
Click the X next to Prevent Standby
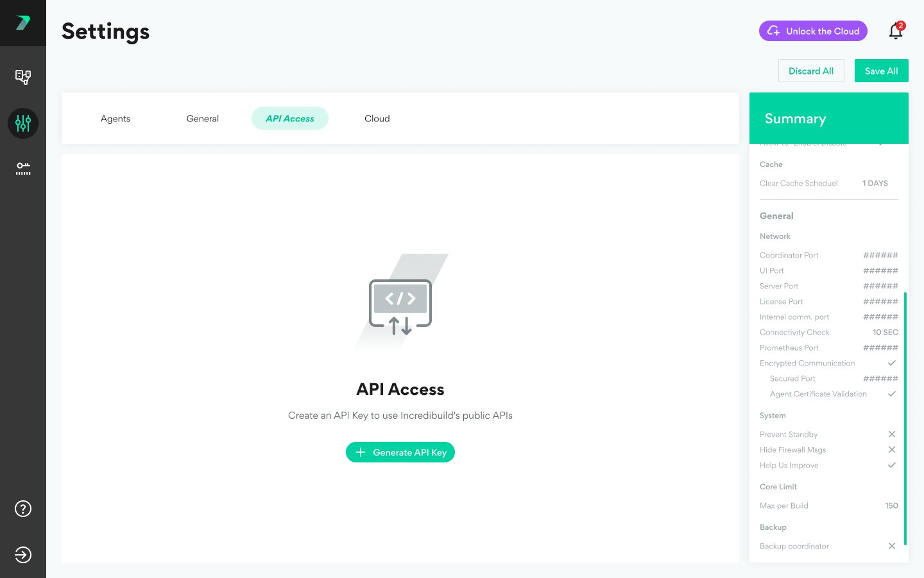coord(892,434)
